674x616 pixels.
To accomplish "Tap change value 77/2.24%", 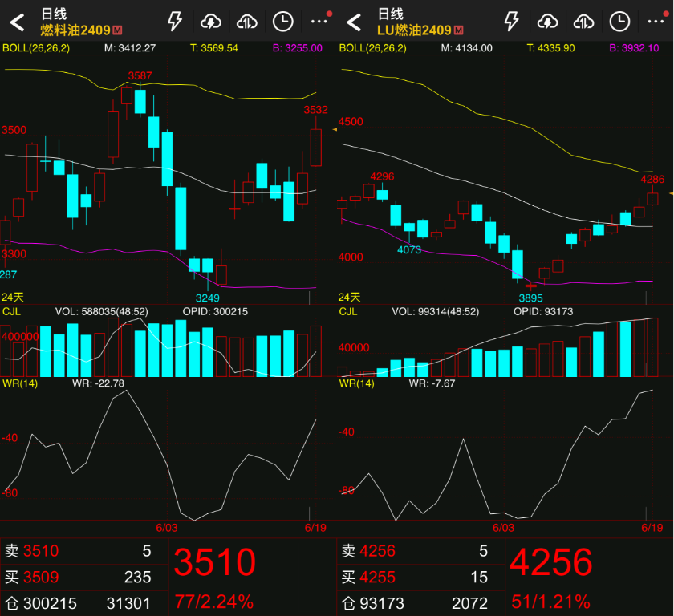I will 214,602.
